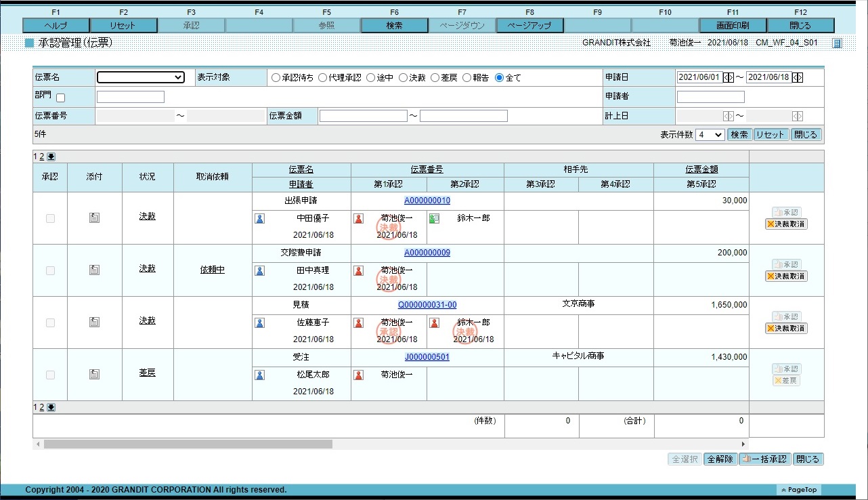Click 決裁取消 button for 見積 row
This screenshot has height=500, width=868.
click(786, 329)
